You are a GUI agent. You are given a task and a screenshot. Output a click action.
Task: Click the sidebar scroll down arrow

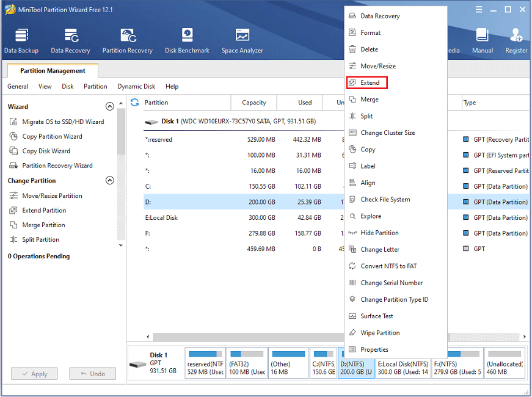121,246
